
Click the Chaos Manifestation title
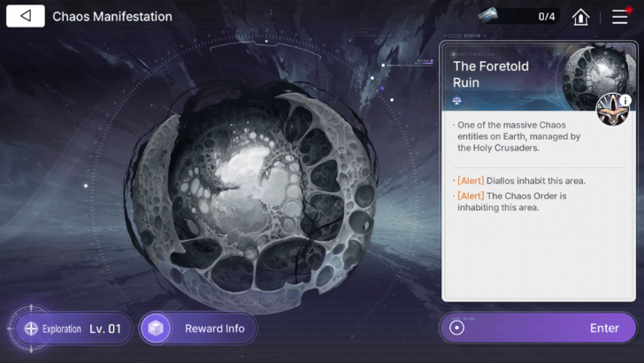(112, 17)
